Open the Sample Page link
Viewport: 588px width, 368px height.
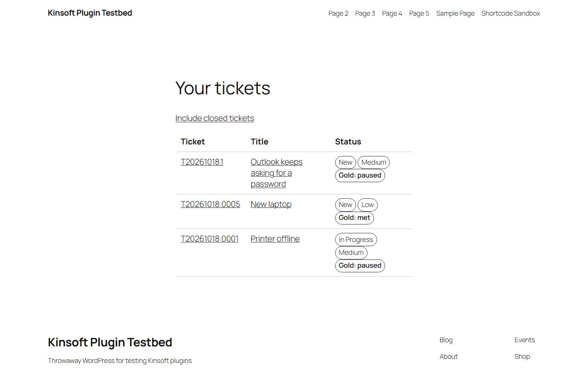pos(455,13)
